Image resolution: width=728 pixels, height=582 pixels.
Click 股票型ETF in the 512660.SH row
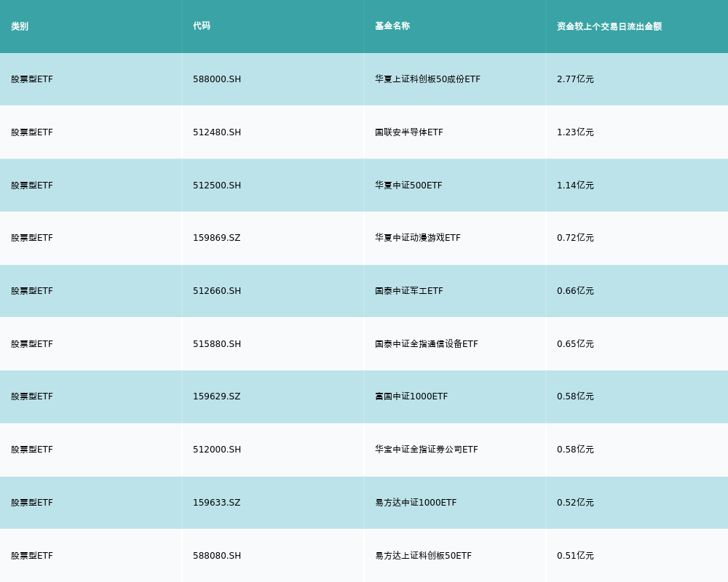pos(32,291)
